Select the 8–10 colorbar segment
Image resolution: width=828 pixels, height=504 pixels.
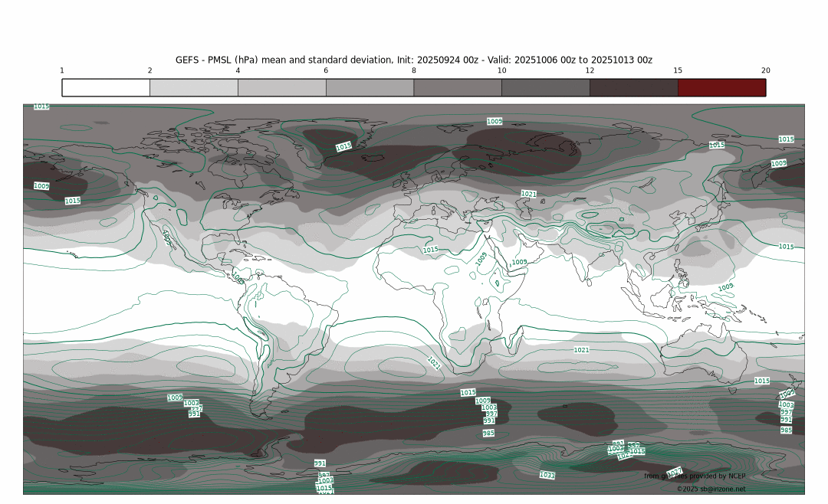click(x=458, y=87)
